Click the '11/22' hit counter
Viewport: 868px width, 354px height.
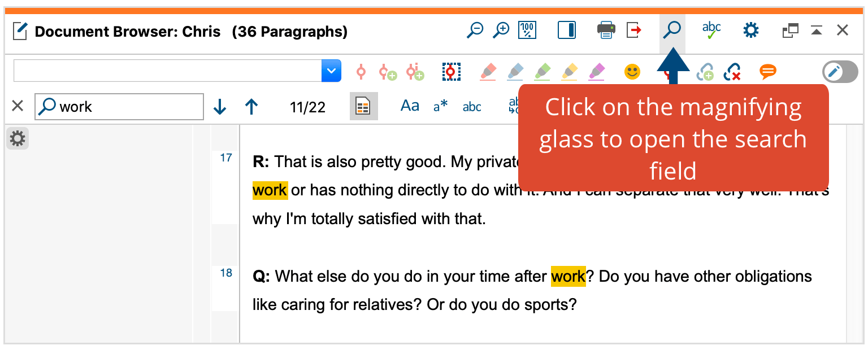coord(307,107)
